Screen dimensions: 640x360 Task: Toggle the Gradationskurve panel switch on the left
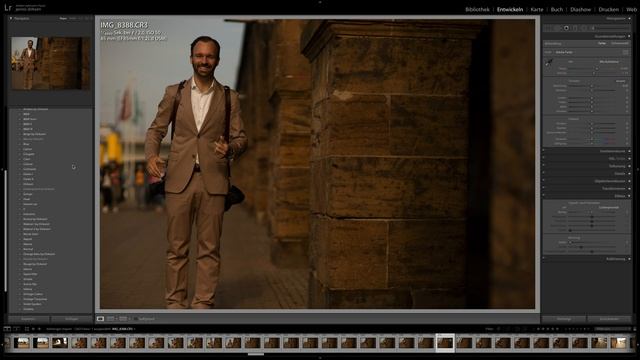pyautogui.click(x=544, y=151)
